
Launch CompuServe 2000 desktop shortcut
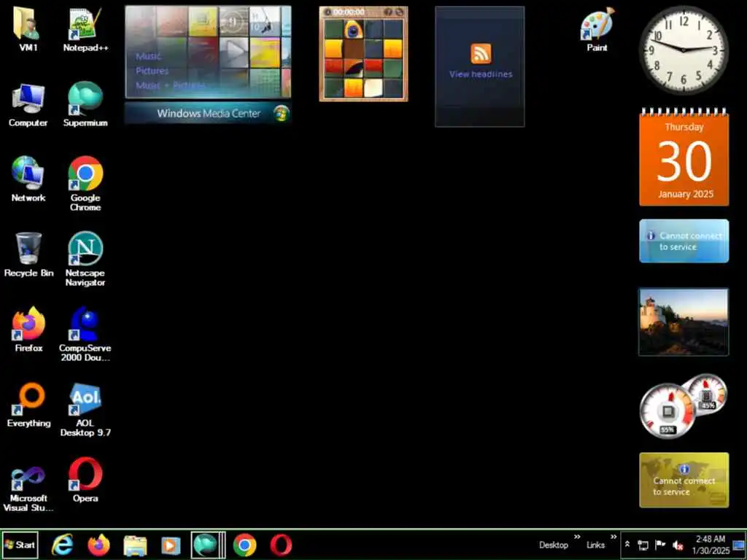tap(85, 333)
